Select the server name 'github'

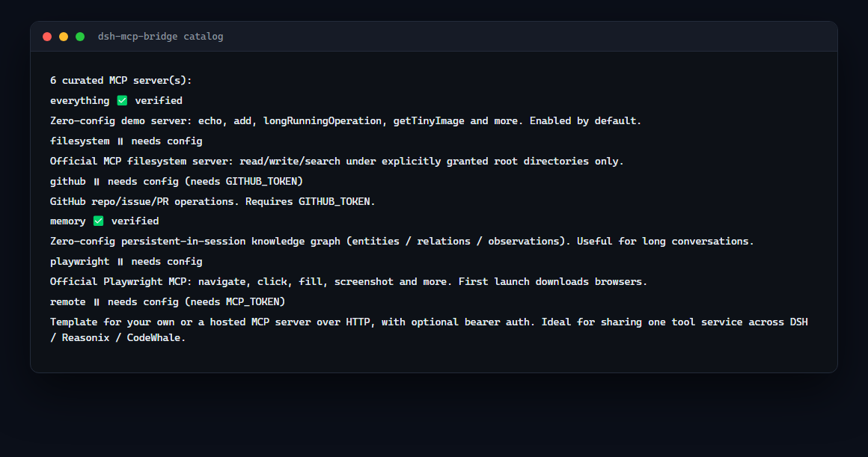coord(68,182)
